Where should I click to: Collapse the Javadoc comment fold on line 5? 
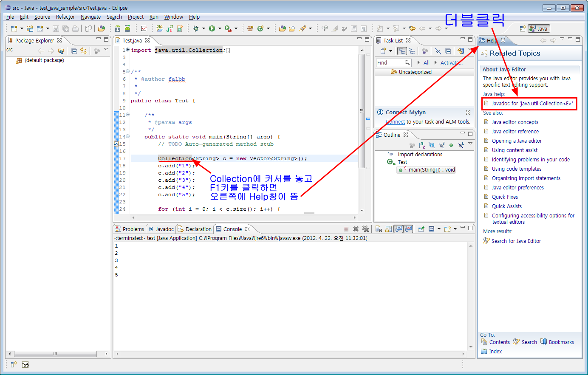point(127,71)
